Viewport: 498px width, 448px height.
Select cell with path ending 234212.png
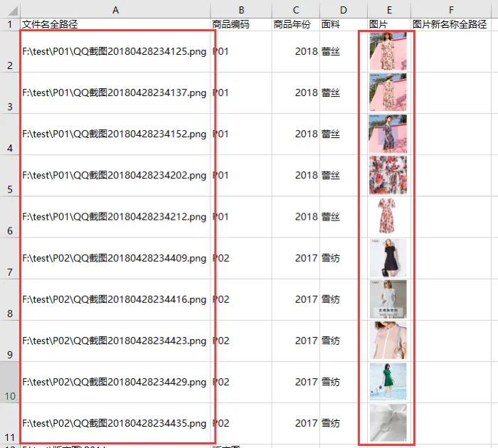pyautogui.click(x=115, y=217)
